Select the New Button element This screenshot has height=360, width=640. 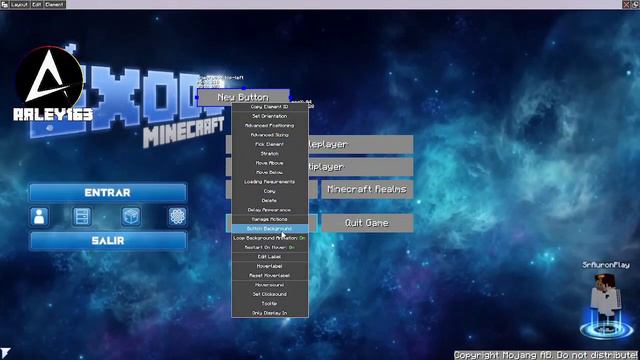pyautogui.click(x=243, y=97)
